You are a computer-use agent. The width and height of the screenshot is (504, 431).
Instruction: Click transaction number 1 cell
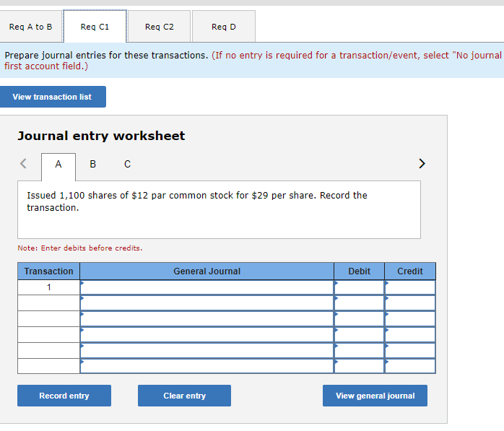[49, 287]
